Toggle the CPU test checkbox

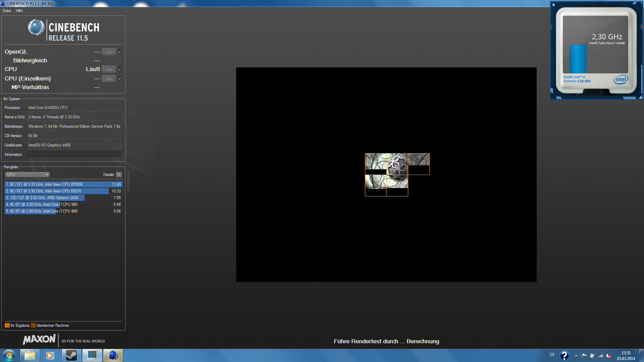[x=120, y=69]
